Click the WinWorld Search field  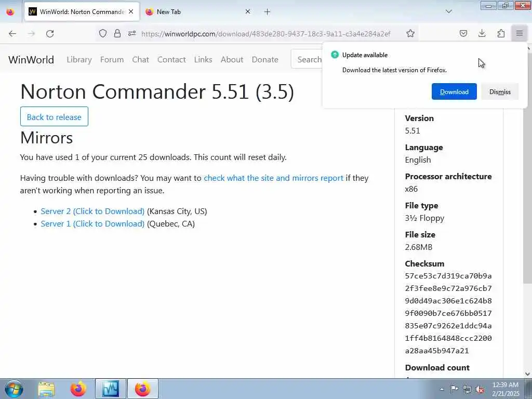(x=307, y=59)
